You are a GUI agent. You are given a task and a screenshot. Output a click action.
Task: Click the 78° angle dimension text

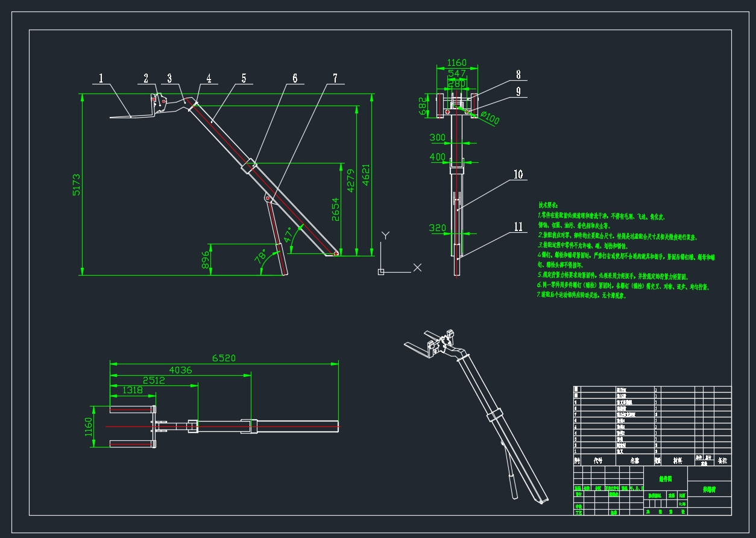pyautogui.click(x=260, y=258)
